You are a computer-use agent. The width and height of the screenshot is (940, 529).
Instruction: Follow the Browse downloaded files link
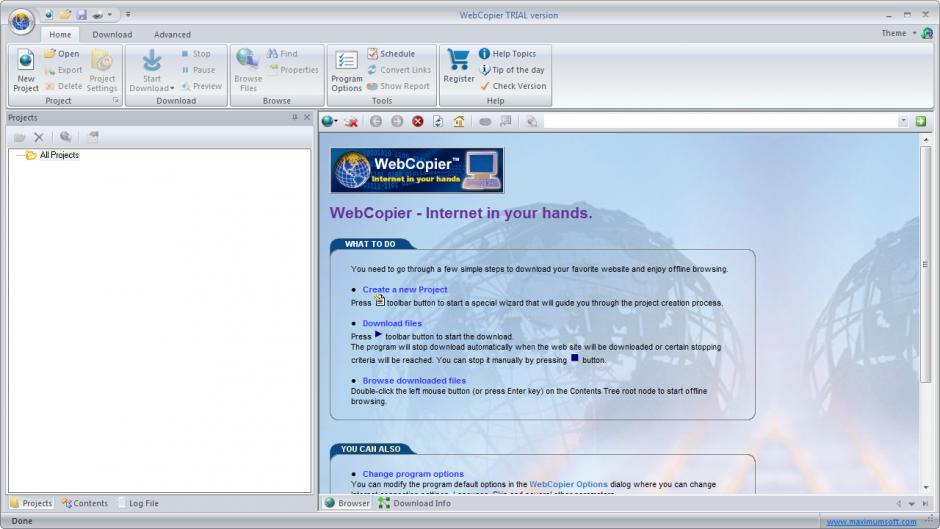pyautogui.click(x=414, y=380)
